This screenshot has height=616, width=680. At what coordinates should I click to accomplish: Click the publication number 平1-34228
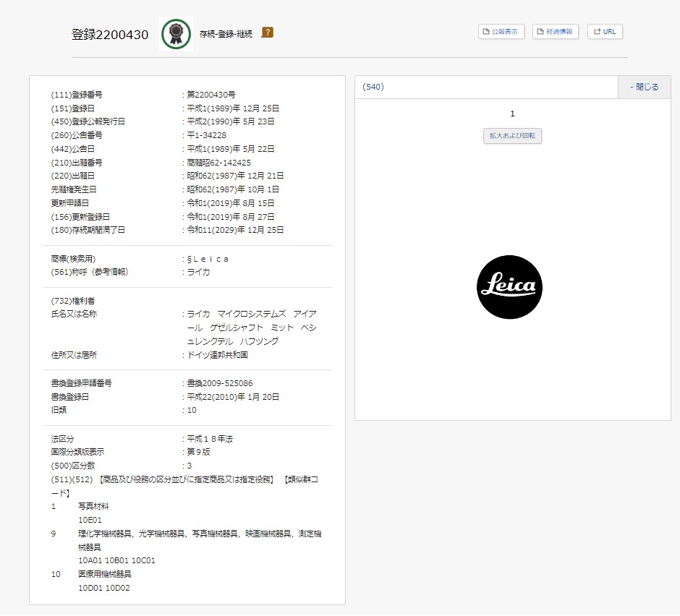206,135
